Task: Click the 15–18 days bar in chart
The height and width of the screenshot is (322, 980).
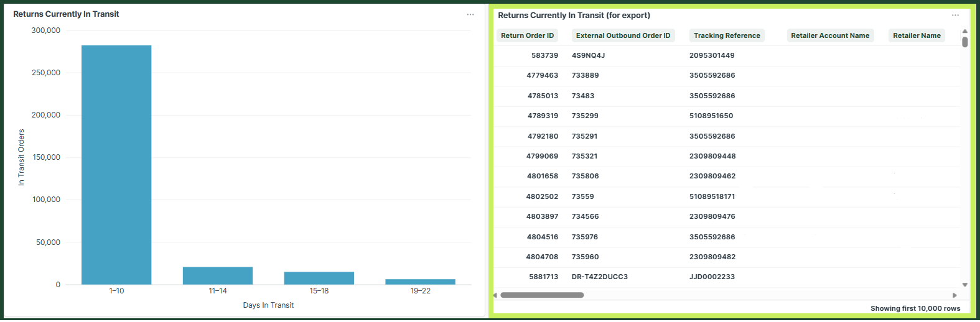Action: tap(319, 278)
